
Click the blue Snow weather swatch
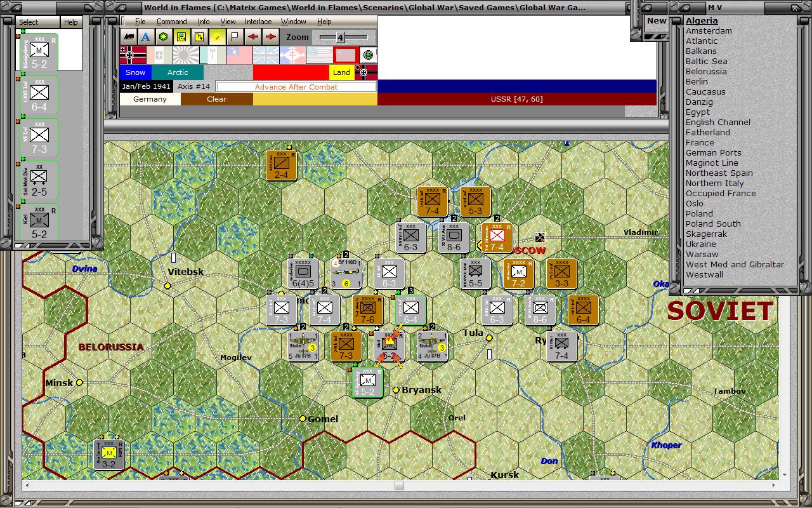135,72
